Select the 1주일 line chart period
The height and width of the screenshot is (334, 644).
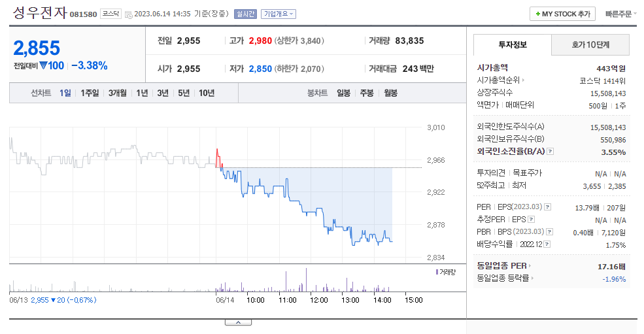point(90,93)
